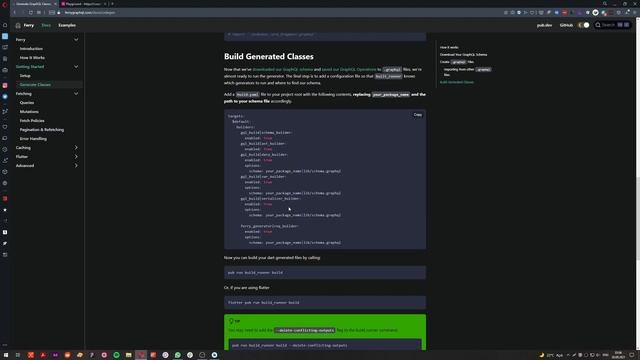Close the Generate GraphQL Classes tab
Screen dimensions: 640x360
coord(55,4)
